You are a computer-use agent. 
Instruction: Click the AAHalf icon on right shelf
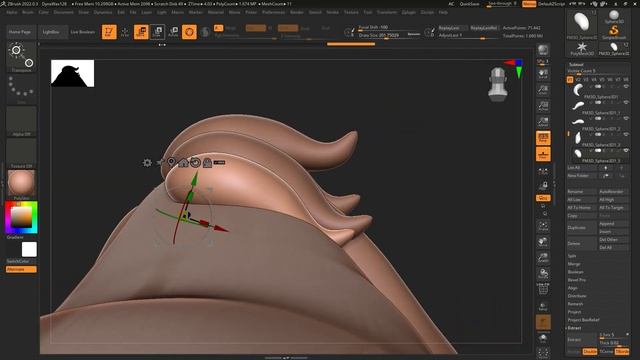543,122
